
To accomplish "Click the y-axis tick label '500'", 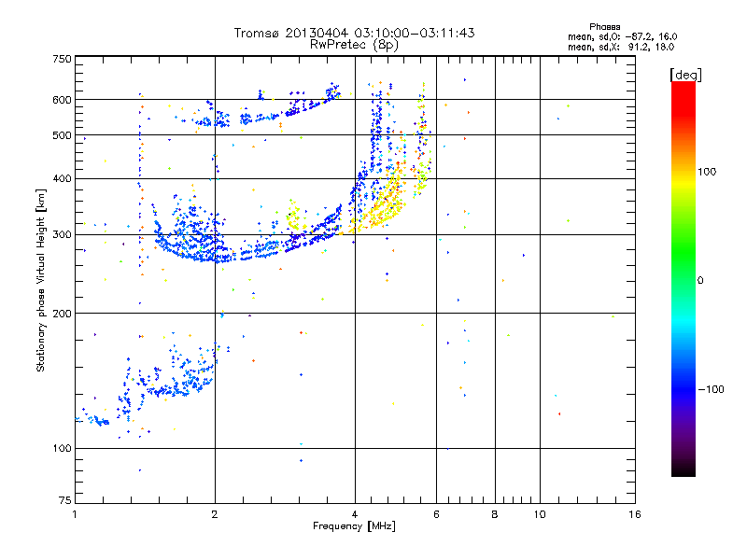I will tap(62, 135).
